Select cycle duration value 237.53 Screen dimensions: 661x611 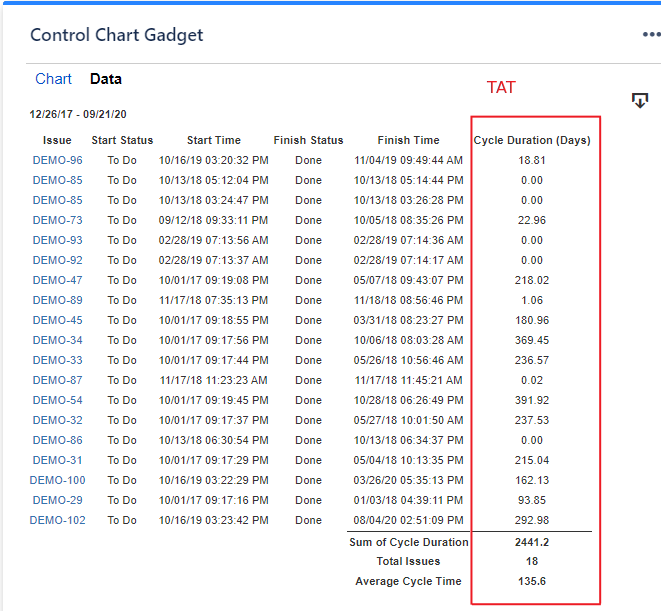[532, 420]
